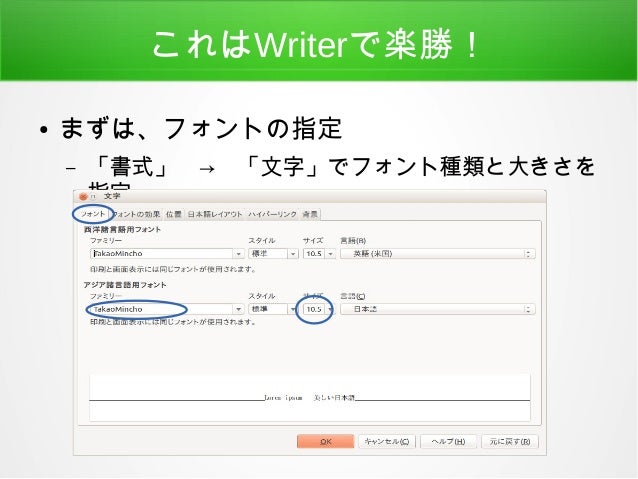The width and height of the screenshot is (638, 479).
Task: Switch to the フォント tab
Action: tap(93, 214)
